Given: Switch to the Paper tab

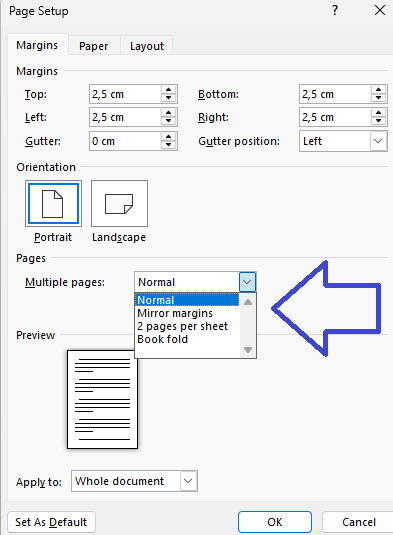Looking at the screenshot, I should [x=93, y=46].
